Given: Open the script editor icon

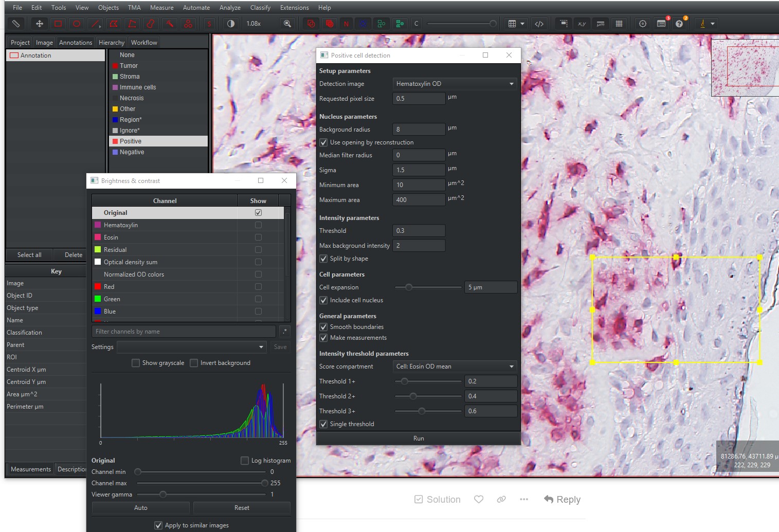Looking at the screenshot, I should (x=539, y=24).
